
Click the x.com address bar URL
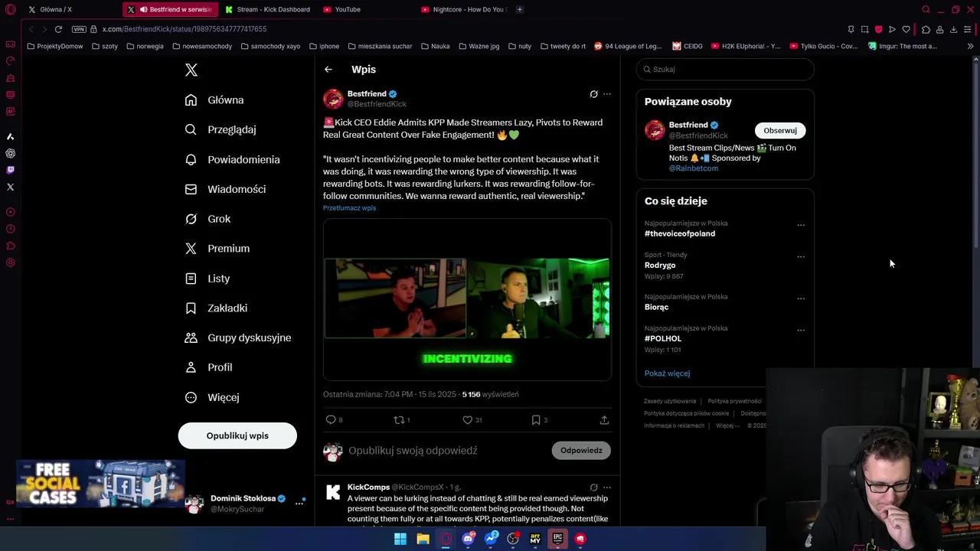click(185, 29)
